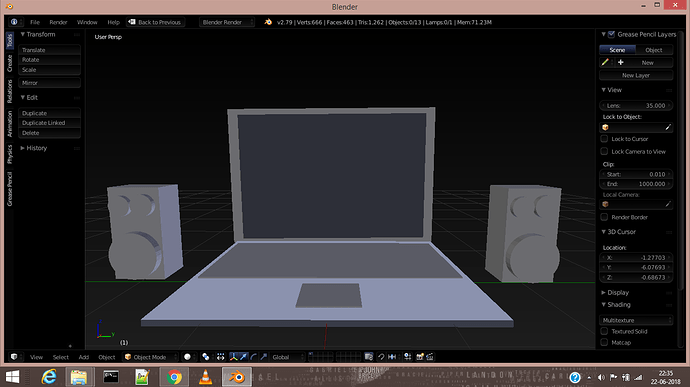Enable Lock Camera to View checkbox
The width and height of the screenshot is (690, 387).
(605, 151)
